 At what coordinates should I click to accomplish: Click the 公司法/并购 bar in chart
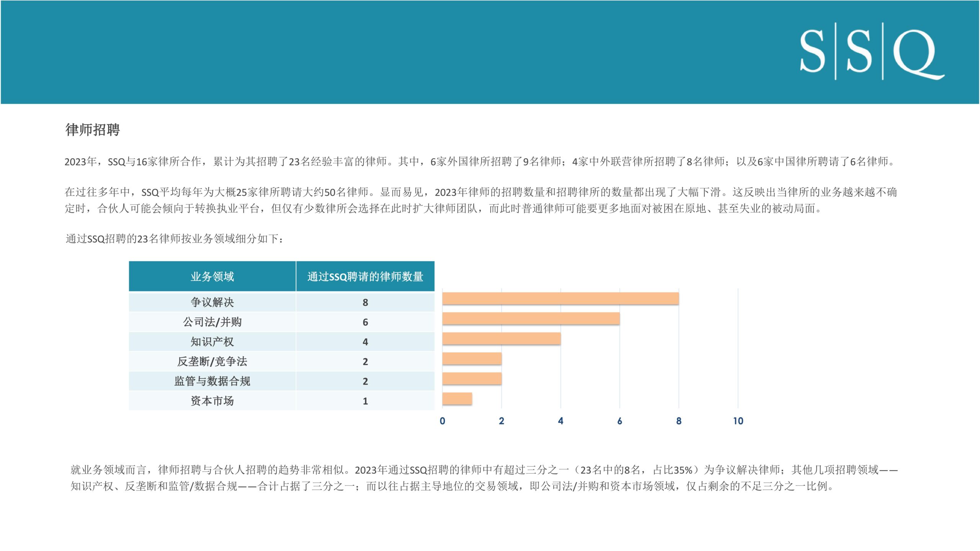531,318
